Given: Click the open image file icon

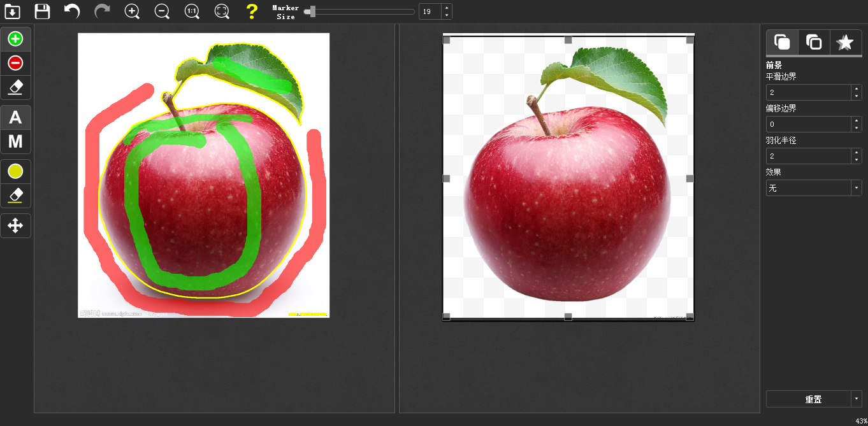Looking at the screenshot, I should 12,11.
